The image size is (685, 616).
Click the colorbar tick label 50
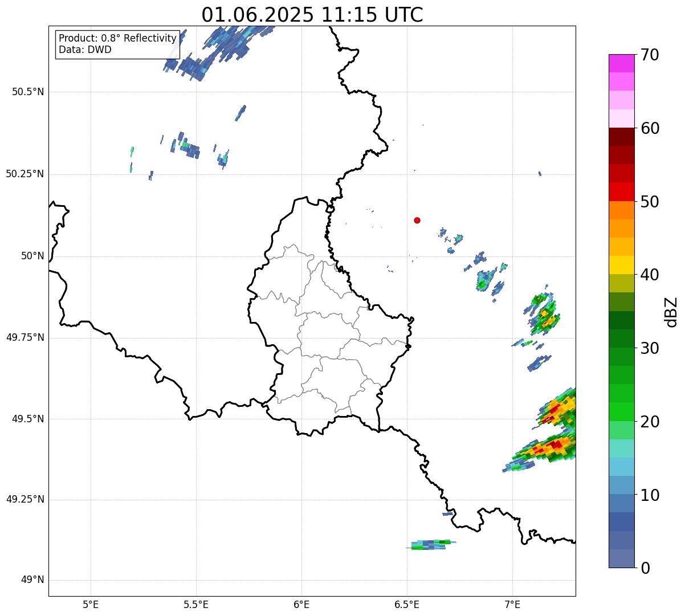coord(650,202)
